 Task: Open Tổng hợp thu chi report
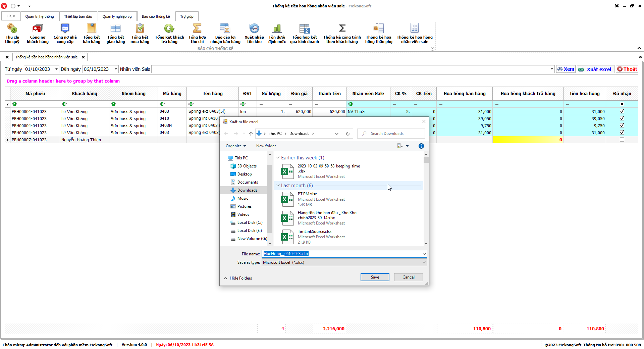coord(197,34)
